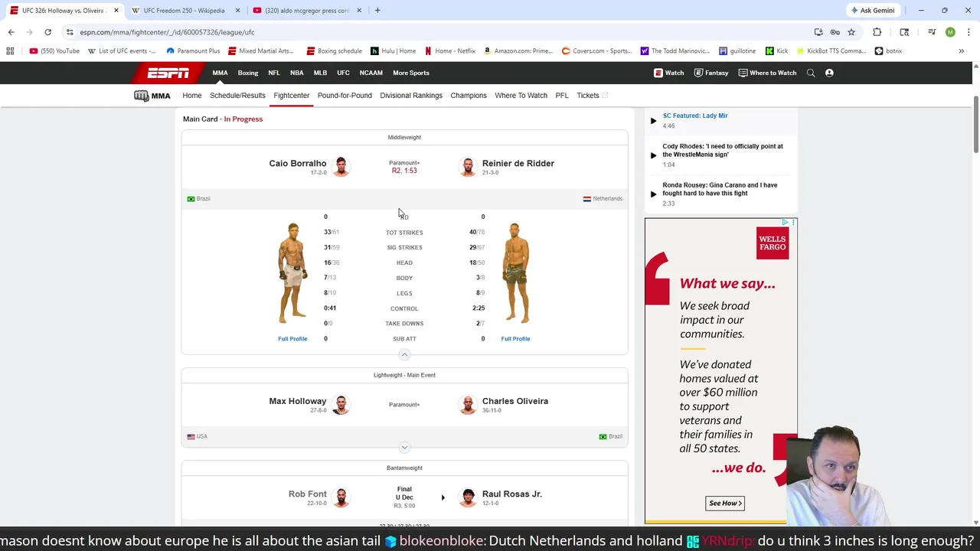Image resolution: width=980 pixels, height=551 pixels.
Task: Bookmark this page with star icon
Action: pyautogui.click(x=851, y=32)
